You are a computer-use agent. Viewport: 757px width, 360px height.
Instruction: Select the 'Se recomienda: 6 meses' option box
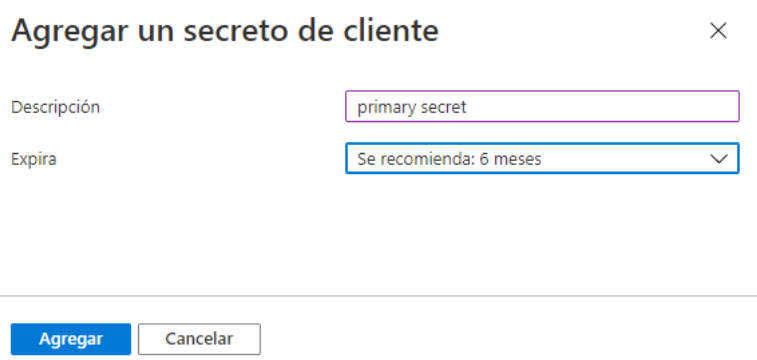point(542,158)
